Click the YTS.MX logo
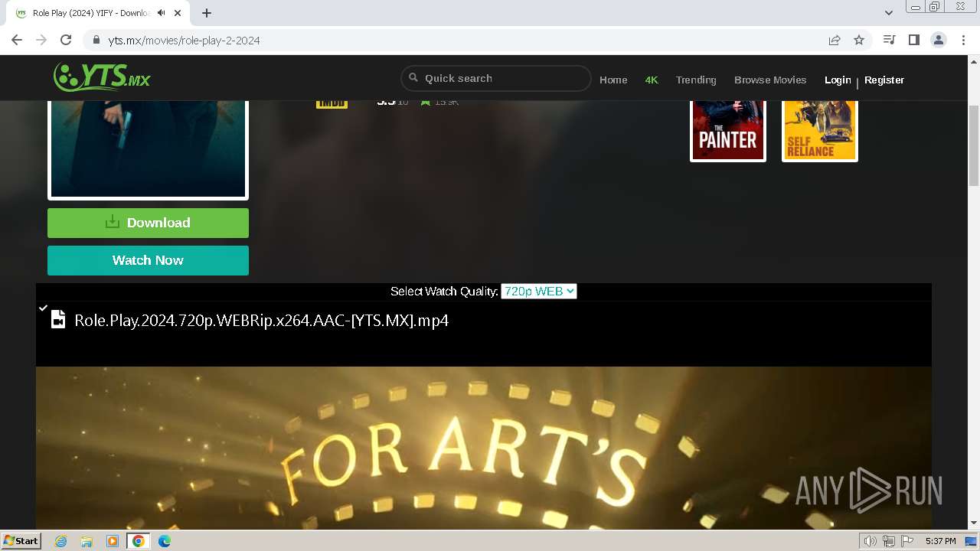This screenshot has height=551, width=980. click(x=102, y=77)
